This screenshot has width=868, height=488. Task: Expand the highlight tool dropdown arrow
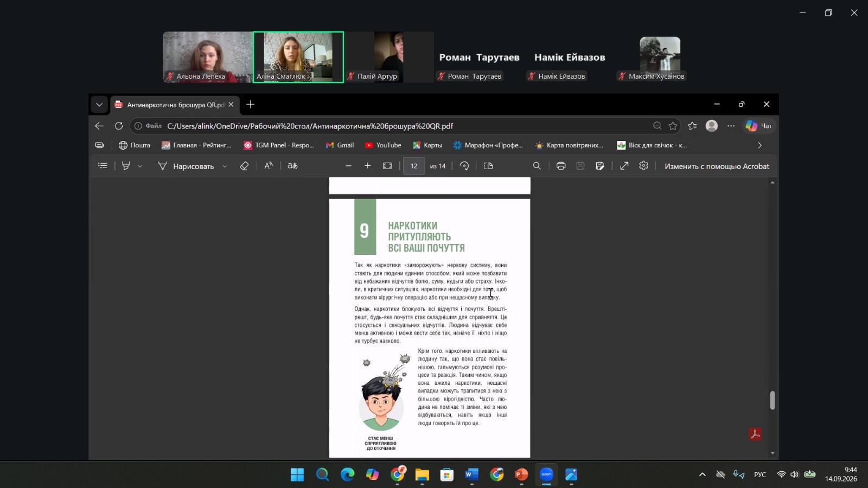click(140, 166)
